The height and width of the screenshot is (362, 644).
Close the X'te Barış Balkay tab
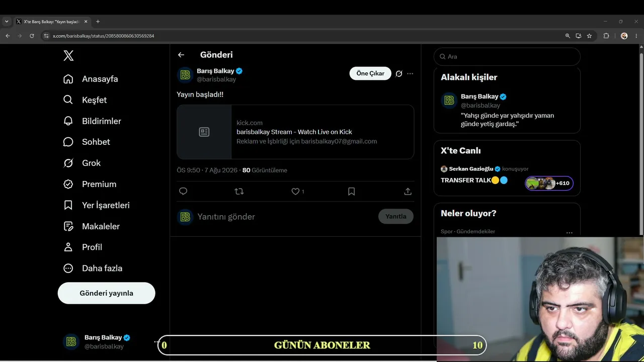pos(86,22)
